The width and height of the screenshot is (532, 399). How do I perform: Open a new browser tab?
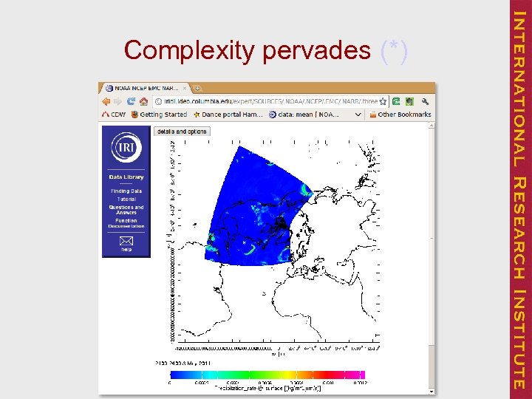(x=197, y=89)
